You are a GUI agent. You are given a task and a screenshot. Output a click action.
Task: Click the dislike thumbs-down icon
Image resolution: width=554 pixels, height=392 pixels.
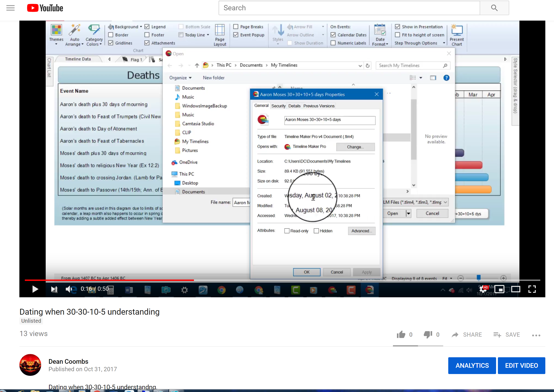pyautogui.click(x=428, y=335)
